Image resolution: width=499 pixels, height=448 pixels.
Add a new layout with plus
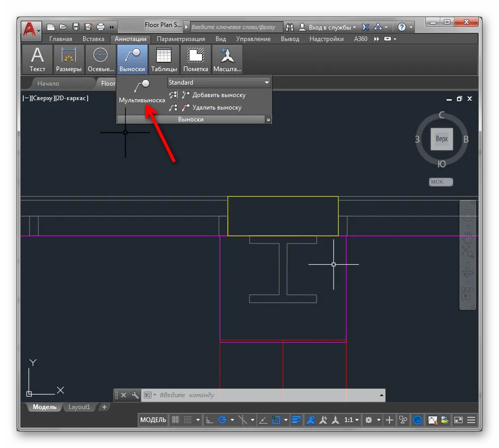pos(104,407)
